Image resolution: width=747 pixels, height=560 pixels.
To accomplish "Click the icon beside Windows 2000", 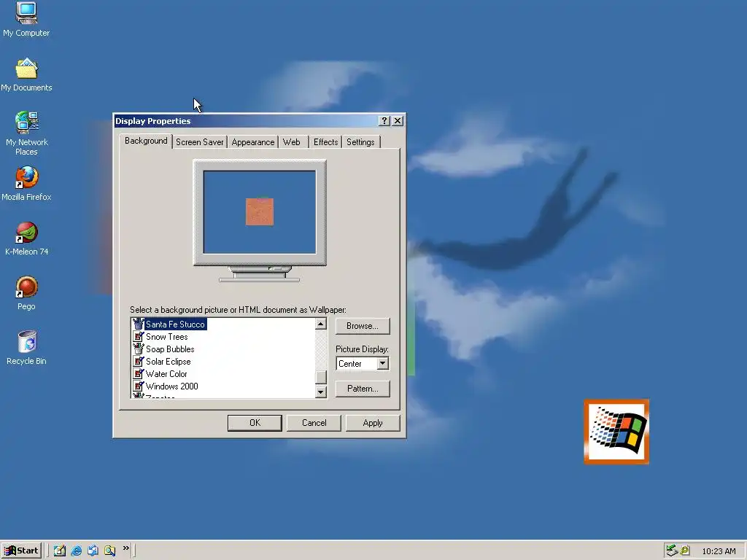I will [x=138, y=386].
